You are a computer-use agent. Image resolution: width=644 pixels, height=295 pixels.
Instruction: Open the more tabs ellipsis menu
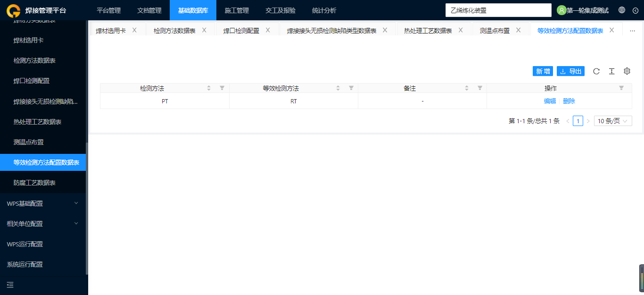point(633,31)
